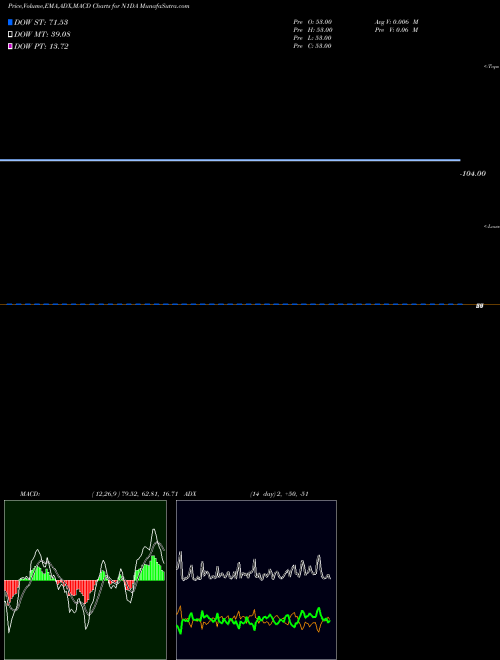Click the Pre H: 53.00 value

coord(313,30)
